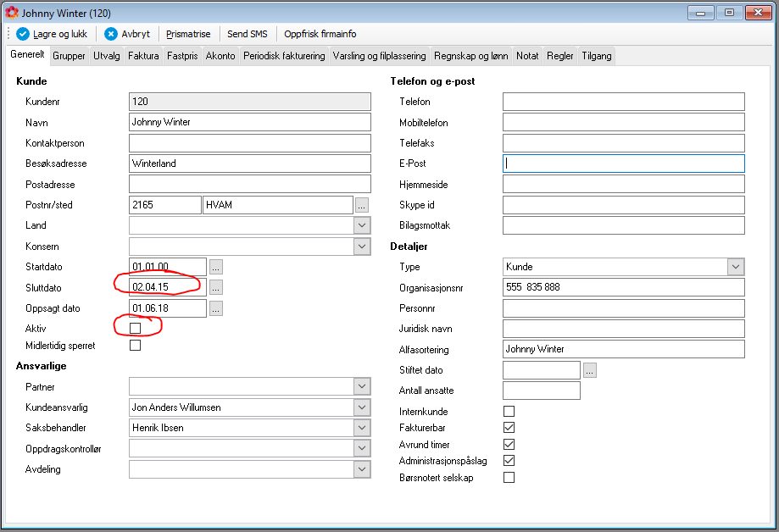The image size is (779, 532).
Task: Open the Startdato date picker button
Action: (x=215, y=267)
